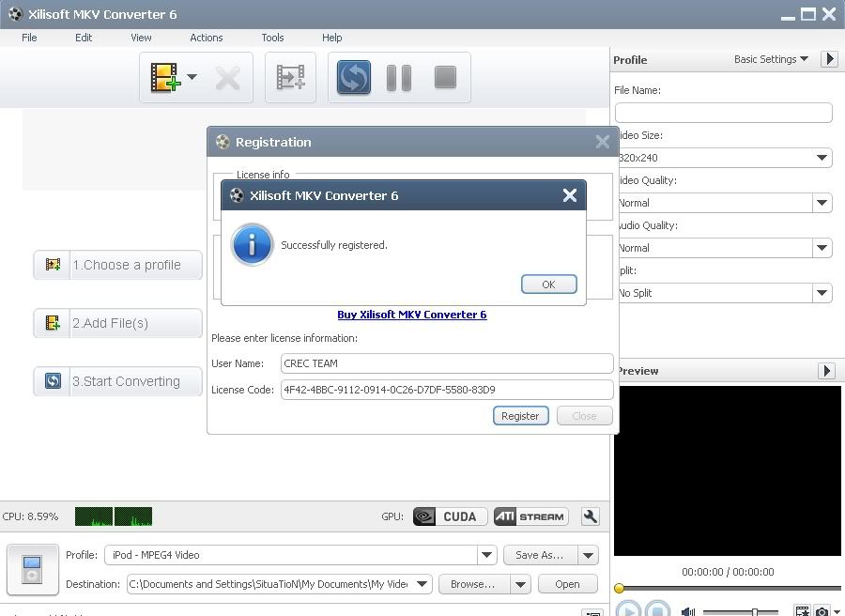Expand the Profile panel arrow button
Screen dimensions: 845x616
point(829,59)
